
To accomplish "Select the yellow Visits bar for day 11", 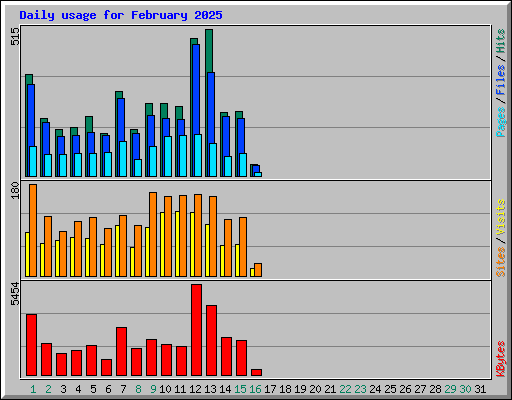I will [x=177, y=244].
